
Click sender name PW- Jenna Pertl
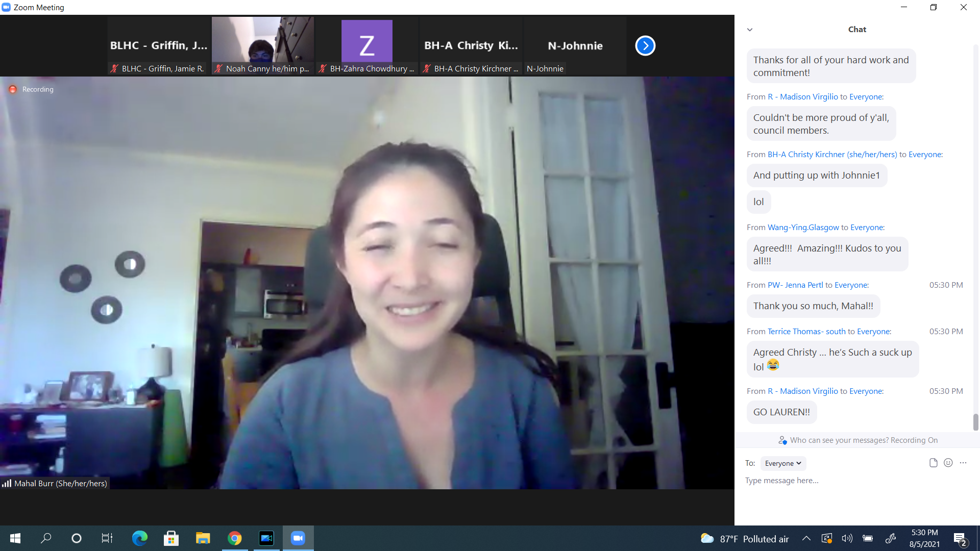[795, 285]
